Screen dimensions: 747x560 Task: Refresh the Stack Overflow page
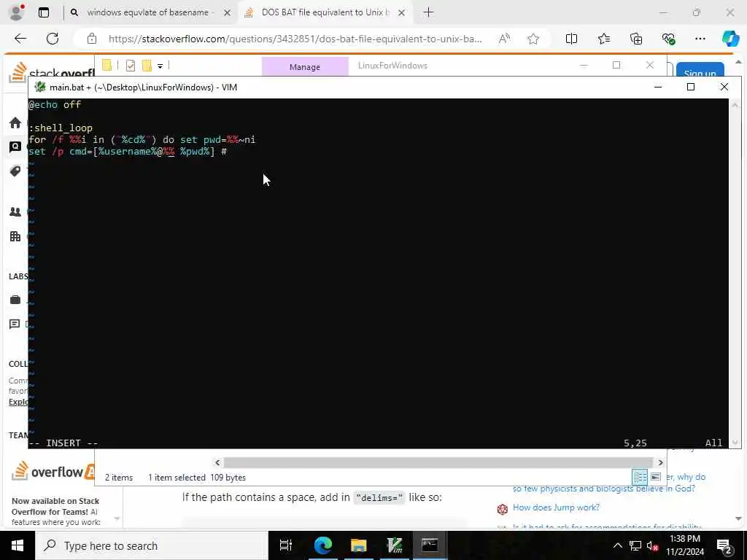click(53, 39)
